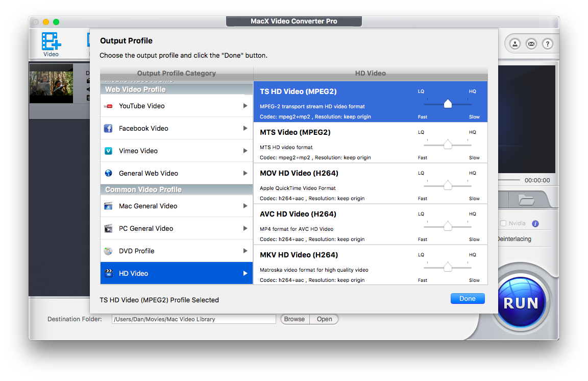The width and height of the screenshot is (588, 381).
Task: Select the General Web Video category
Action: [177, 173]
